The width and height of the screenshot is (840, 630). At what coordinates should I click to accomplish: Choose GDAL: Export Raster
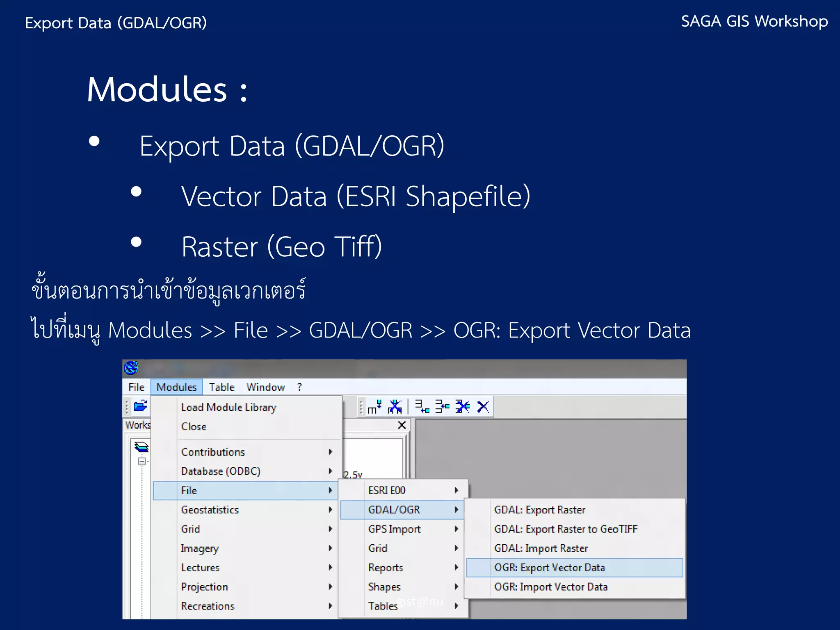[x=575, y=510]
